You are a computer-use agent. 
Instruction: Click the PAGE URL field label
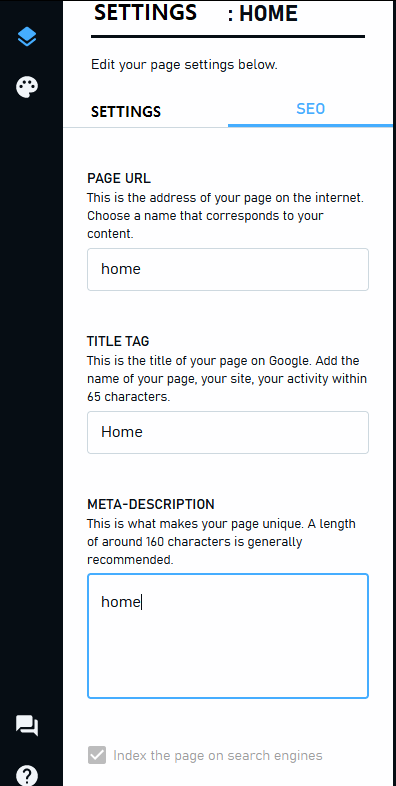pyautogui.click(x=119, y=178)
